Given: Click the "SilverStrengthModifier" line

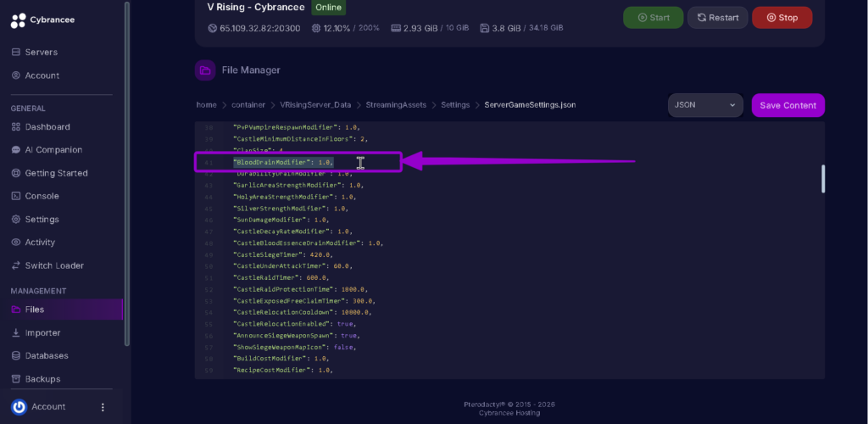Looking at the screenshot, I should coord(292,208).
